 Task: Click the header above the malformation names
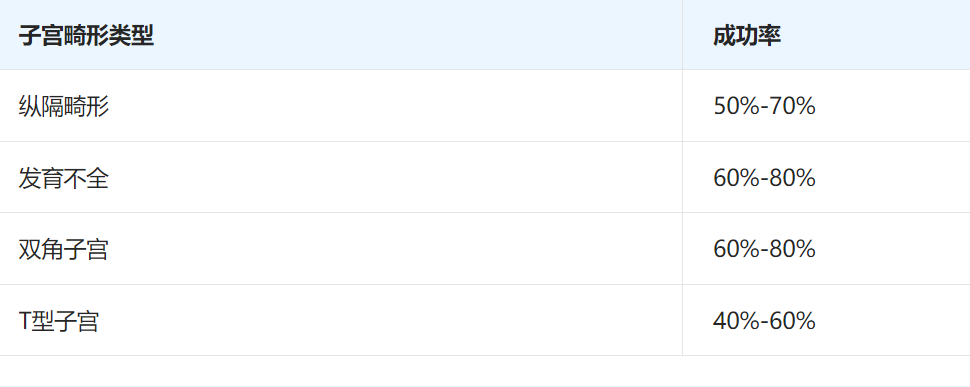click(86, 35)
